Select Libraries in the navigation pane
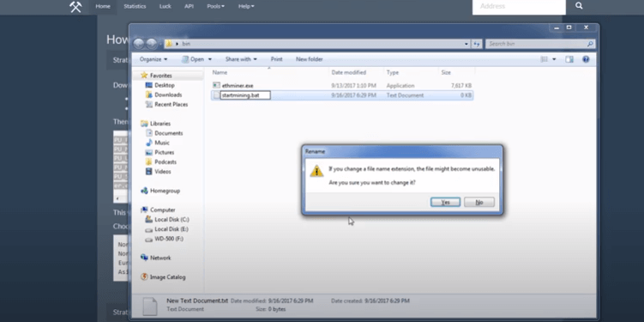The width and height of the screenshot is (644, 322). (160, 124)
